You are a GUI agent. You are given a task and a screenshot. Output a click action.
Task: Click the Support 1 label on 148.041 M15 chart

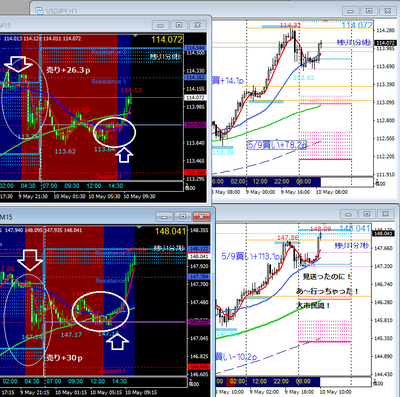(x=113, y=371)
